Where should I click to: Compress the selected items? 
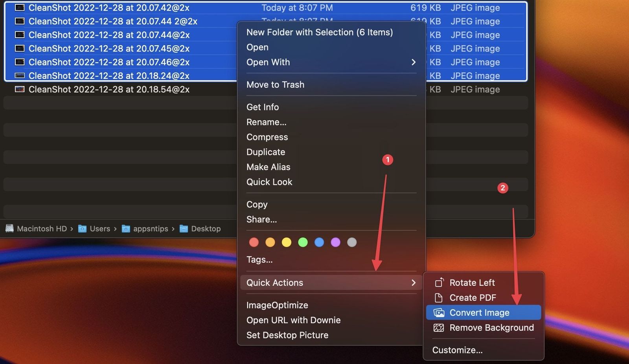[267, 137]
